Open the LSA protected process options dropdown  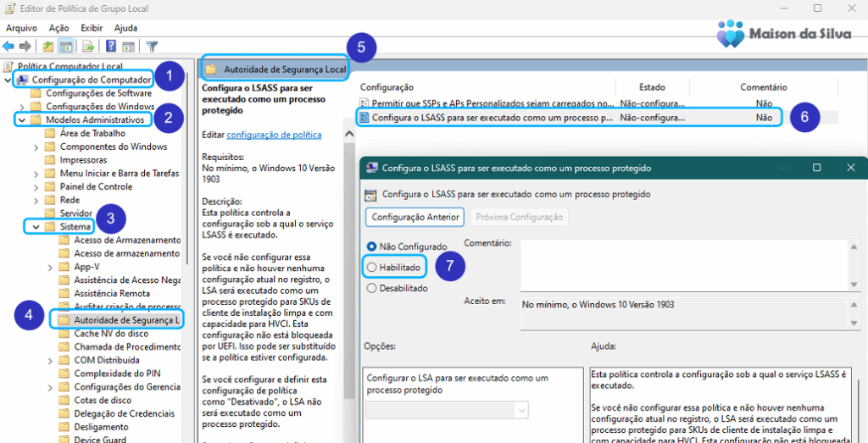click(448, 410)
